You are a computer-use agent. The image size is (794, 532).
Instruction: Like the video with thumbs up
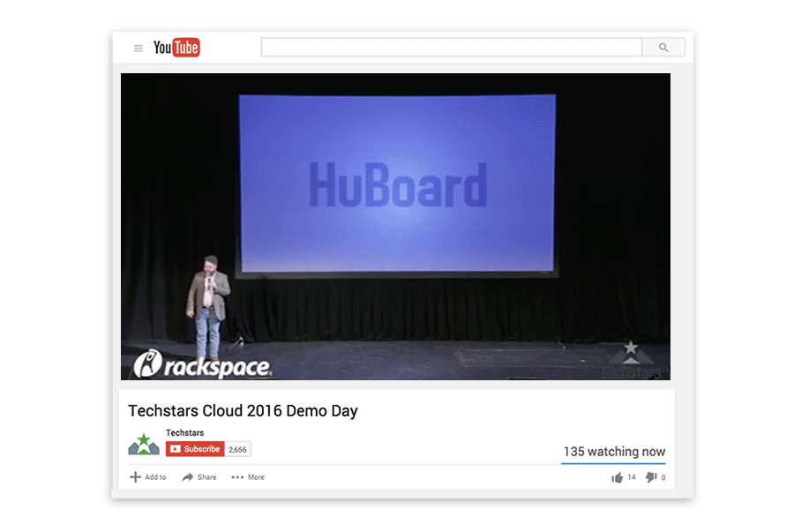617,477
